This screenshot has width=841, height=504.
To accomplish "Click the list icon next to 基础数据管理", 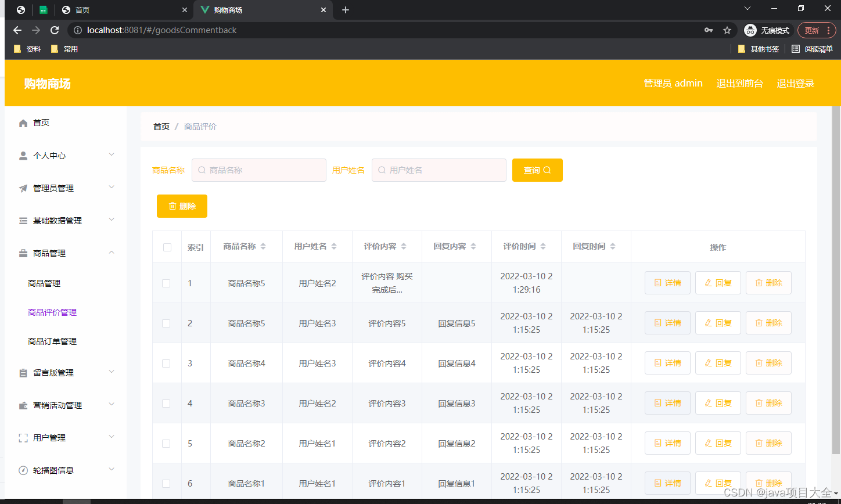I will (x=23, y=221).
